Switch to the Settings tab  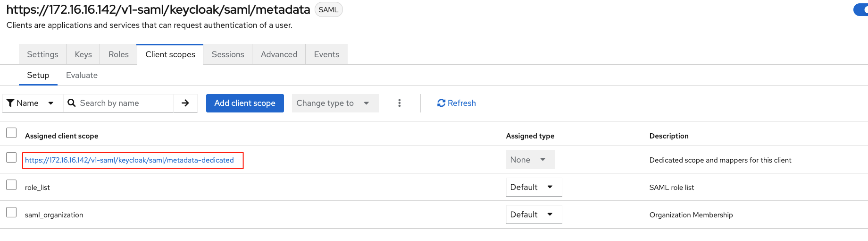(42, 54)
